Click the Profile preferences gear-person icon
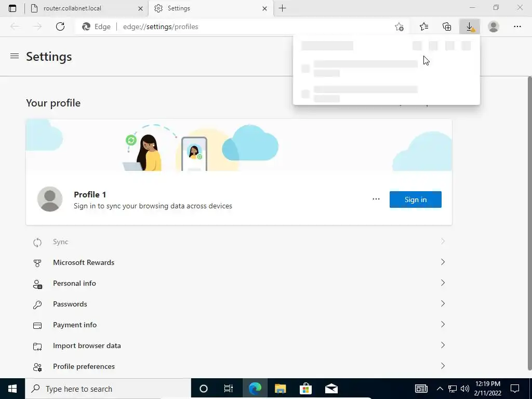532x399 pixels. (x=37, y=367)
